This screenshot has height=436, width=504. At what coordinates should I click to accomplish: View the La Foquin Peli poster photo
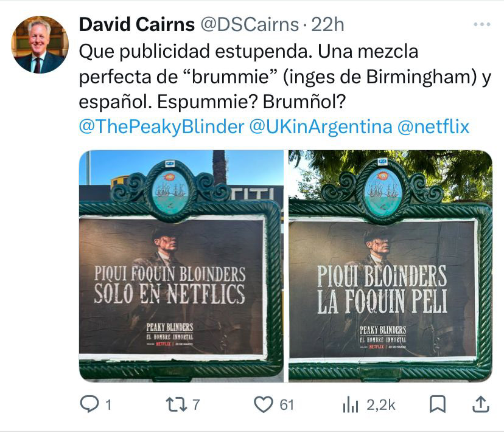391,266
